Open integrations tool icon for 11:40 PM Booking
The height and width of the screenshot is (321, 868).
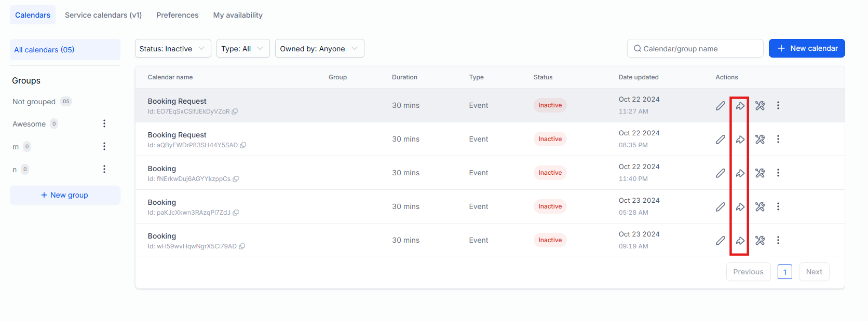pos(759,173)
